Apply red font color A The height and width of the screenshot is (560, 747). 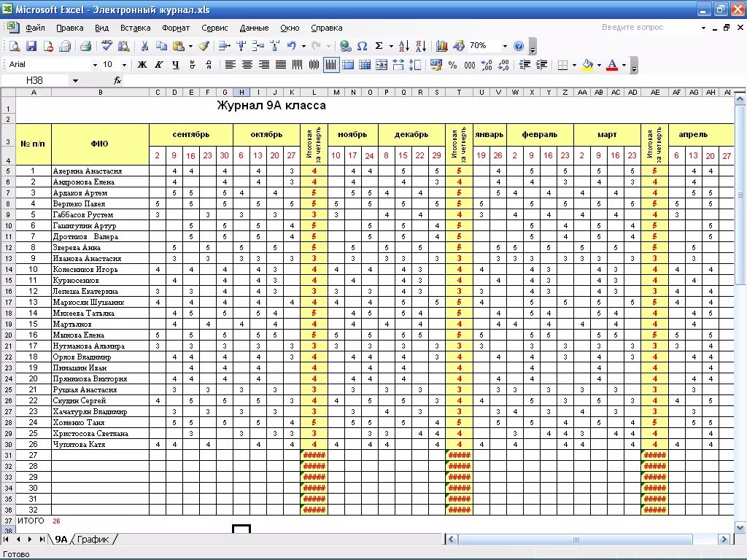[x=612, y=65]
